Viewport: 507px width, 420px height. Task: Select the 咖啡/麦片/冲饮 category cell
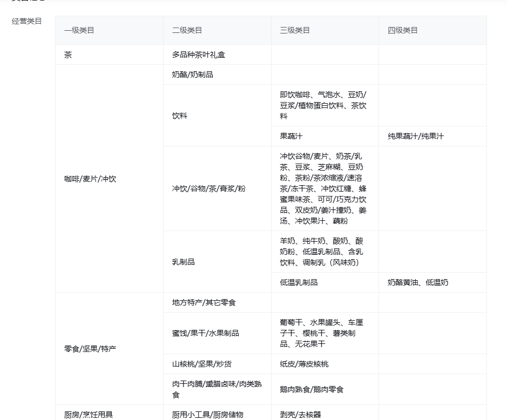(x=90, y=179)
